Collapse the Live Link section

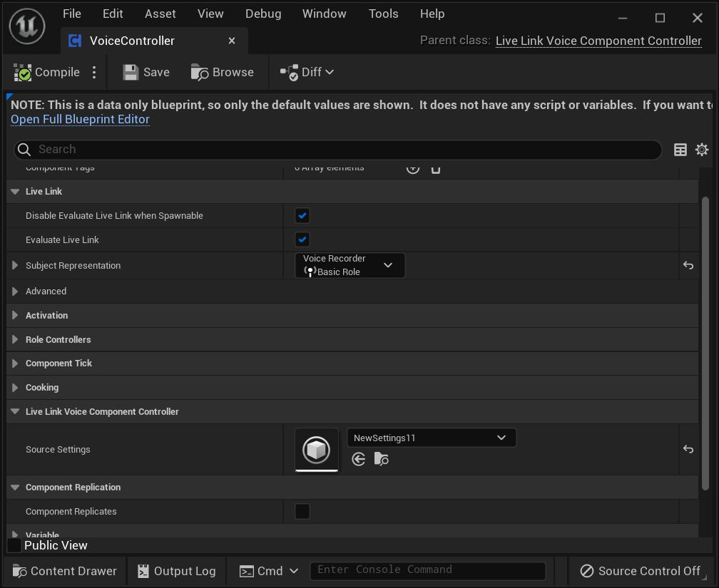click(x=15, y=191)
